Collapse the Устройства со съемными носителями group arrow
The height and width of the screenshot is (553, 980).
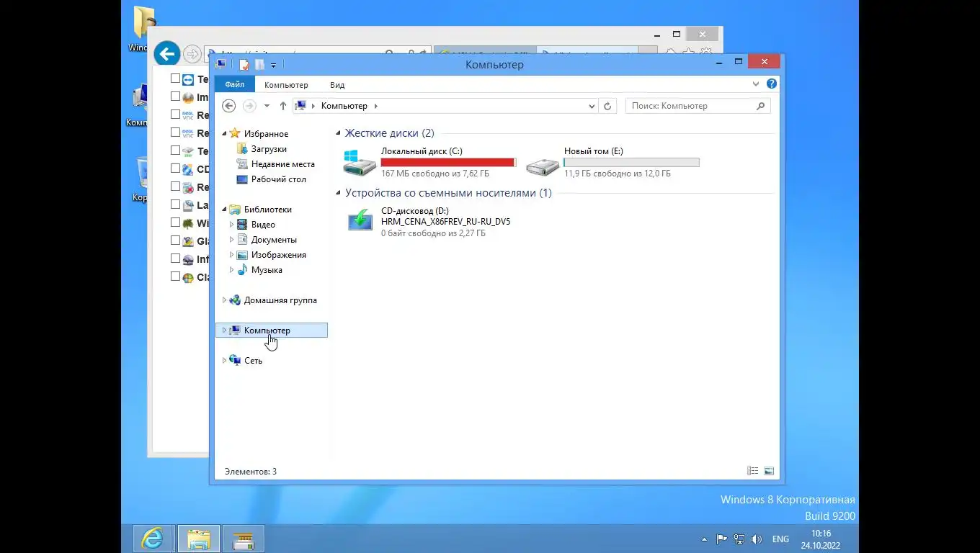(338, 193)
